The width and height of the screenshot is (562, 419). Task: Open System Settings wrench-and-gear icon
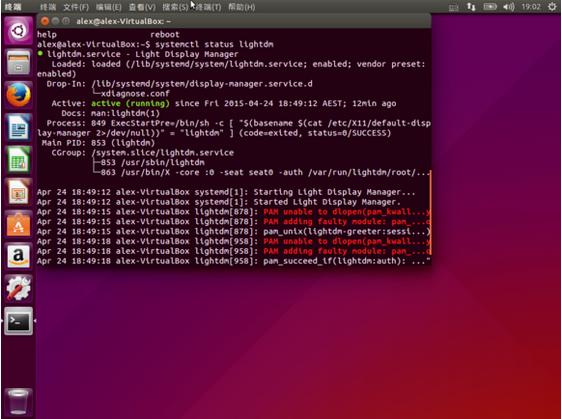pos(18,289)
